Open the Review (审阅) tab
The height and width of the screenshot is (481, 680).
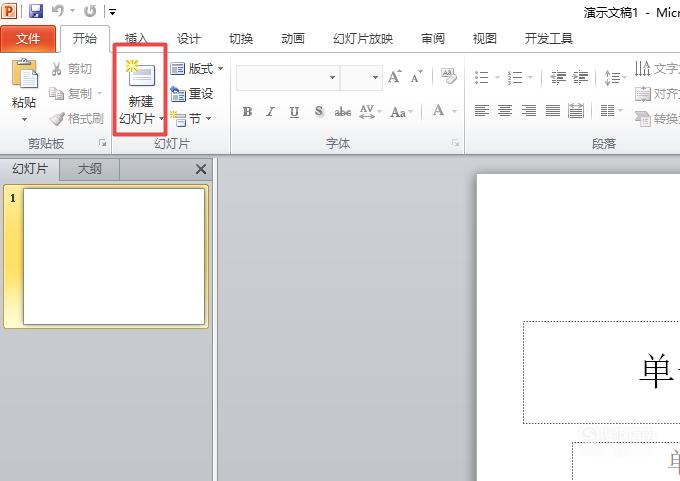click(433, 39)
